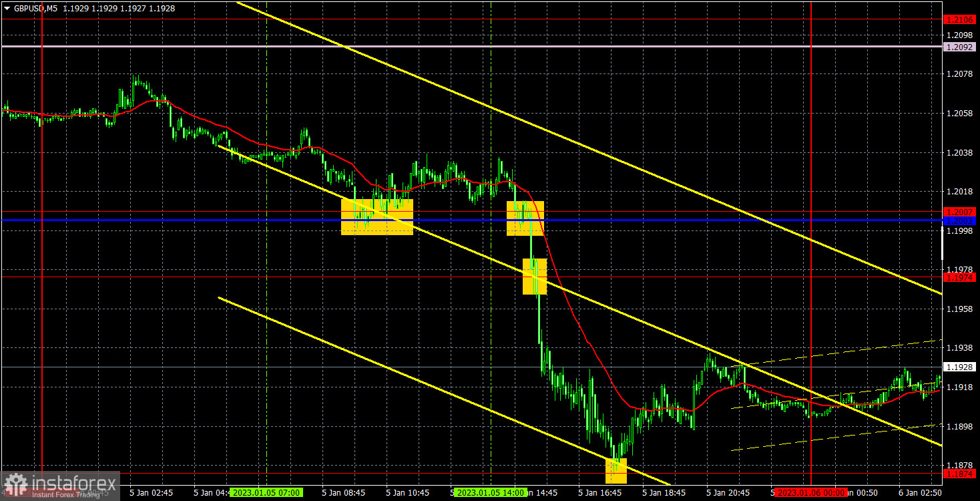Click the green 2023.01.05 07:00 time marker

point(266,493)
